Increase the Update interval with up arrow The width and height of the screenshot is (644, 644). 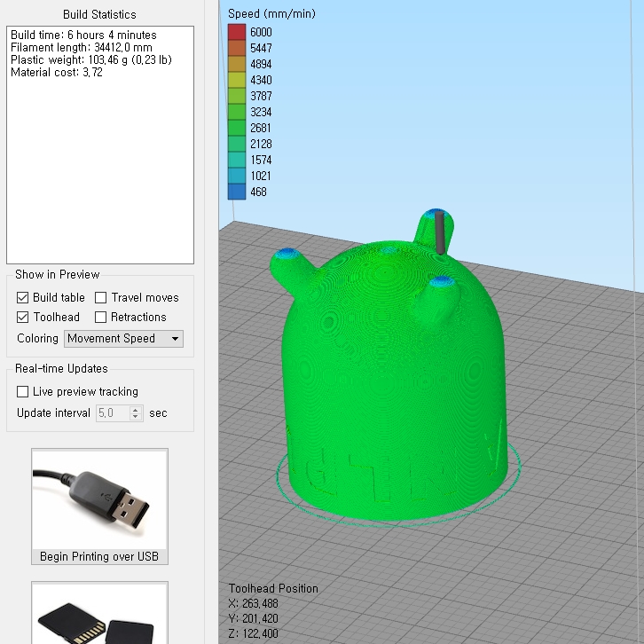coord(136,410)
